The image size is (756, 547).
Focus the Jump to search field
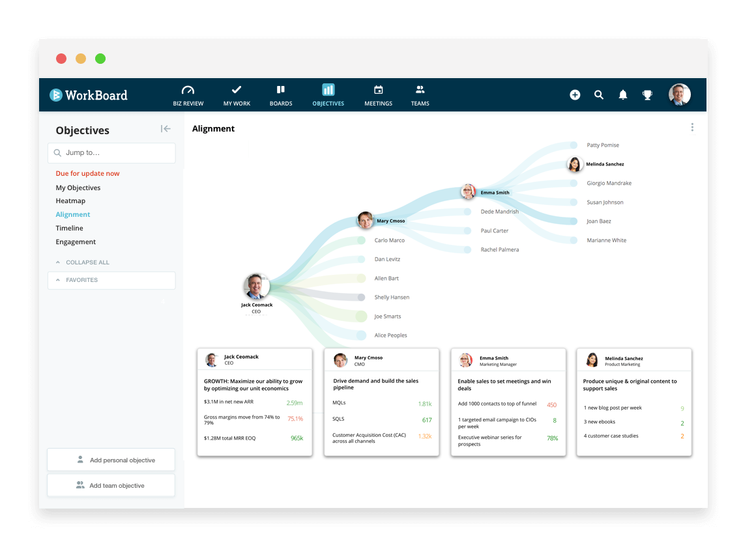[111, 153]
